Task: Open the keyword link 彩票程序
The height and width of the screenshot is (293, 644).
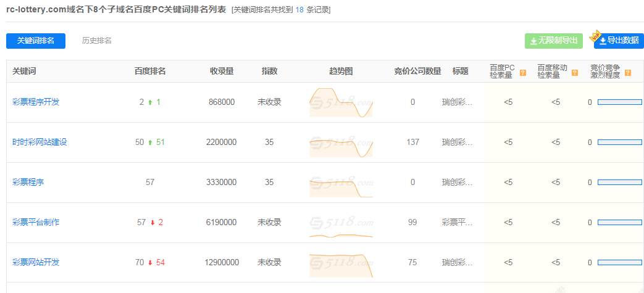Action: tap(28, 182)
